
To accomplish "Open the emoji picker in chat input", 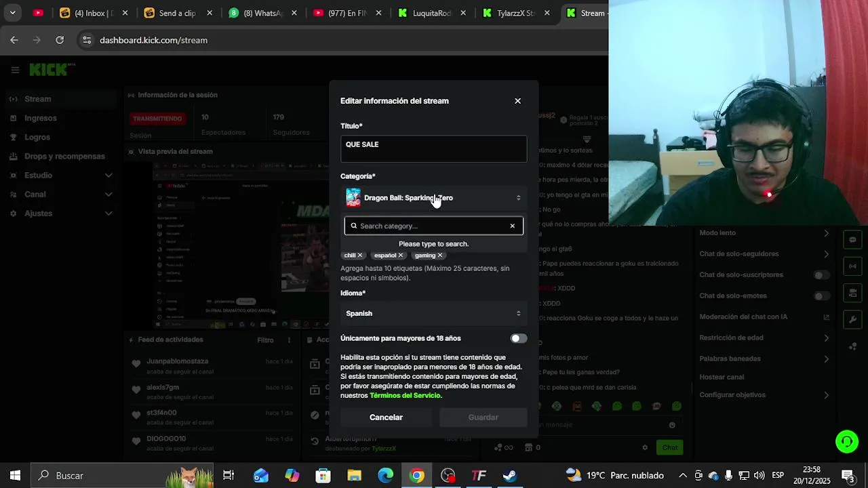I will 672,425.
